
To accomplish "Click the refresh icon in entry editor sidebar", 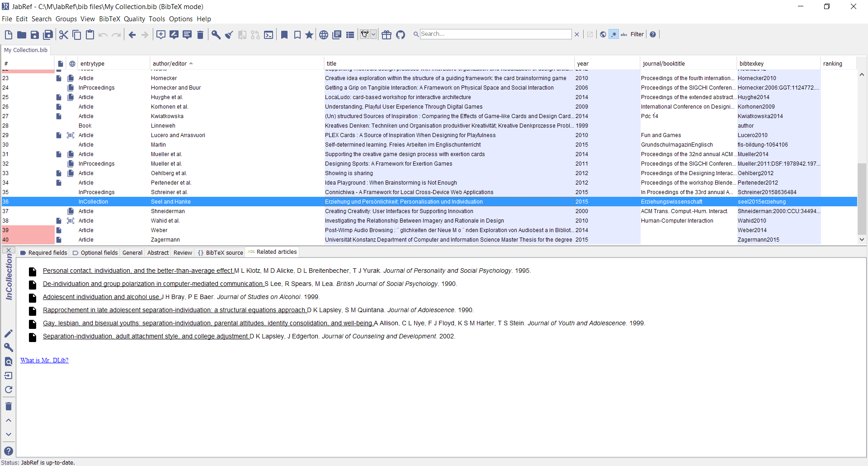I will pyautogui.click(x=9, y=390).
